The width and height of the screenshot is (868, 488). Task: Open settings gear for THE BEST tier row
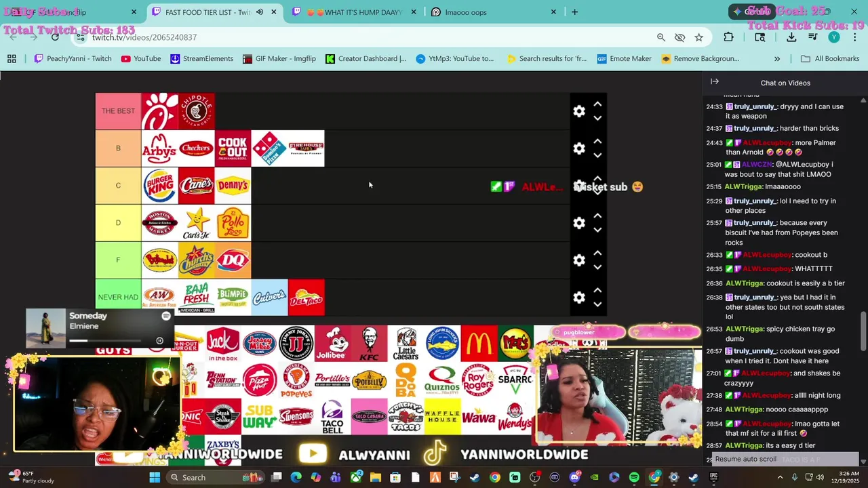coord(579,111)
